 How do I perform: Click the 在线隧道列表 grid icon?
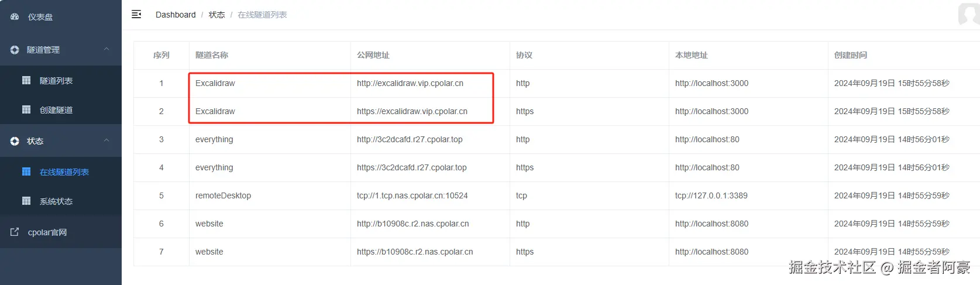26,171
